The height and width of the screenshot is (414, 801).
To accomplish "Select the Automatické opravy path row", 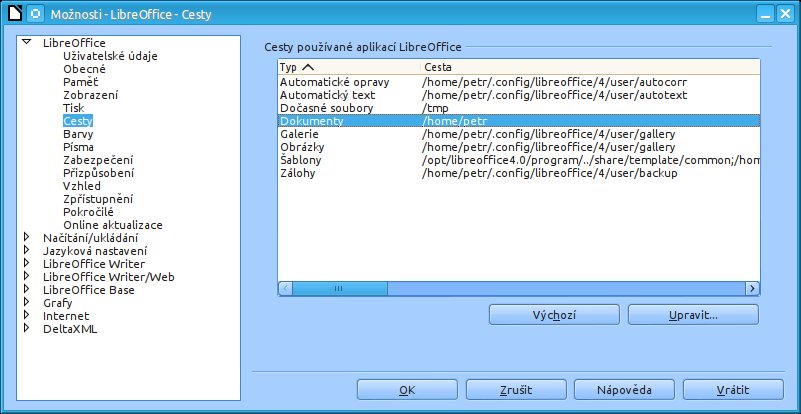I will (x=519, y=82).
